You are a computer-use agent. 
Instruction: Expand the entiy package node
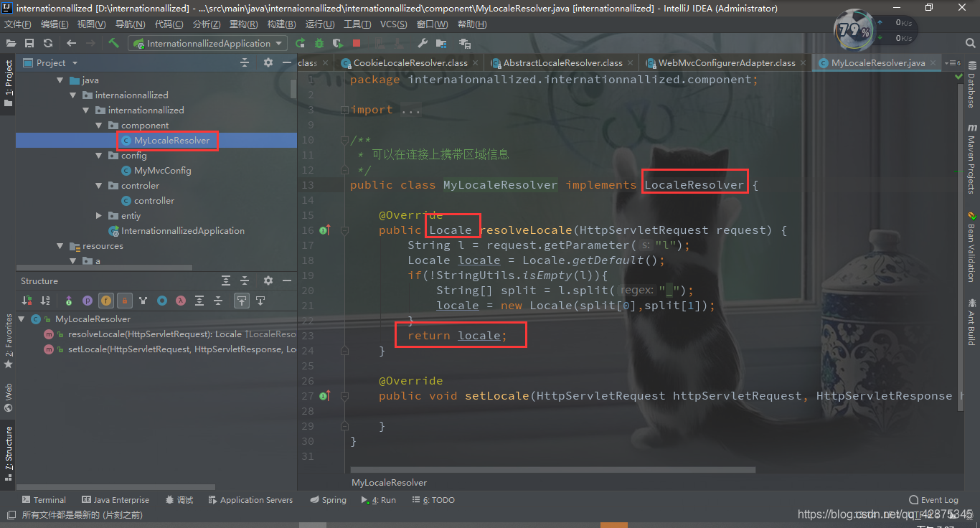coord(99,216)
